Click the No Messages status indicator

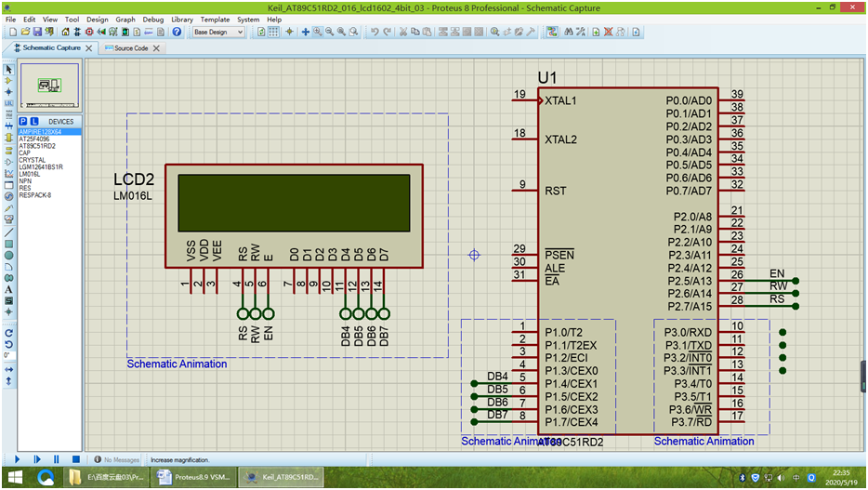click(x=117, y=459)
